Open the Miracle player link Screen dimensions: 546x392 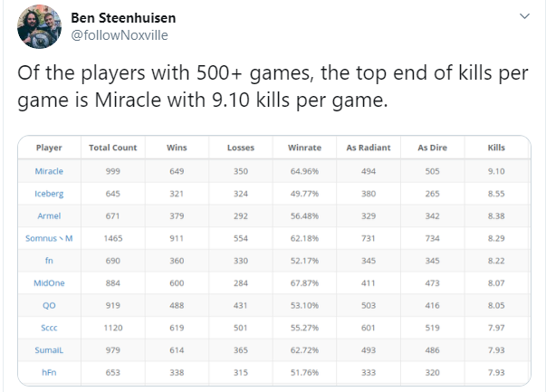tap(49, 170)
